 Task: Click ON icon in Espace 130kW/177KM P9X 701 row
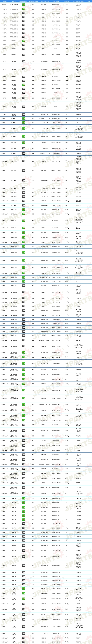click(24, 197)
